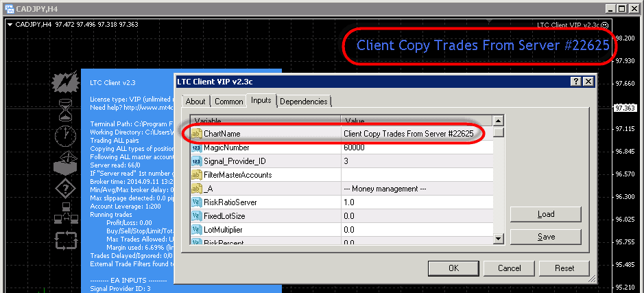The image size is (644, 293).
Task: Minimize the CADJPY,H4 chart window
Action: tap(612, 8)
